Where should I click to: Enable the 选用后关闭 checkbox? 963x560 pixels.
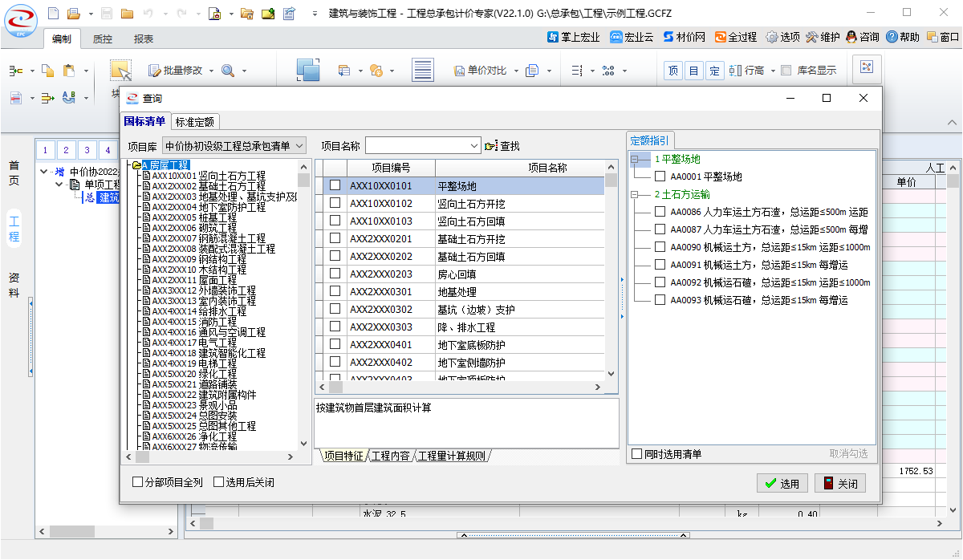coord(219,482)
